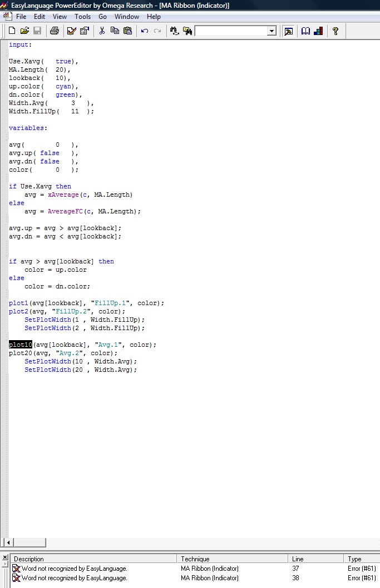380x588 pixels.
Task: Click the Width.FillUp( input name
Action: click(34, 111)
